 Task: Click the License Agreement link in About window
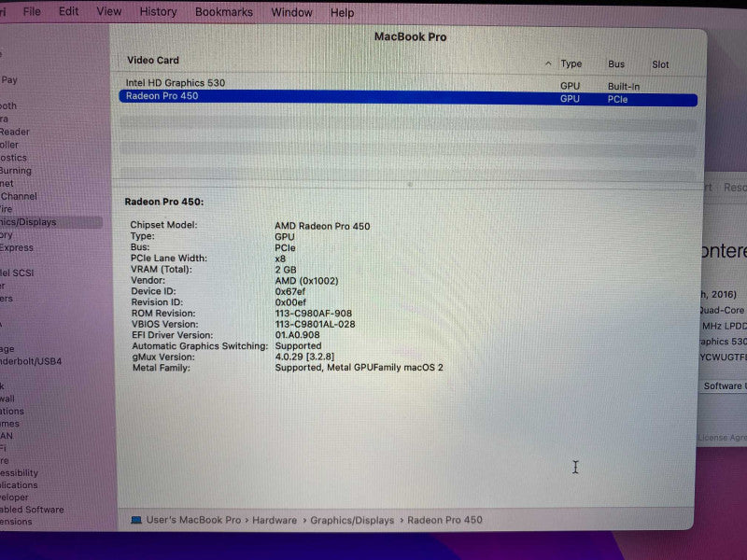[722, 438]
